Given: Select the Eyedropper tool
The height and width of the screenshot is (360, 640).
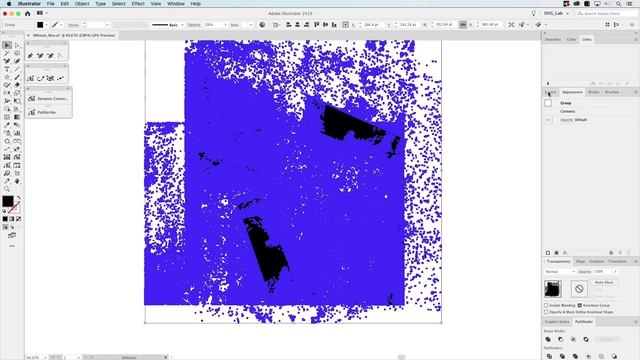Looking at the screenshot, I should pos(7,125).
